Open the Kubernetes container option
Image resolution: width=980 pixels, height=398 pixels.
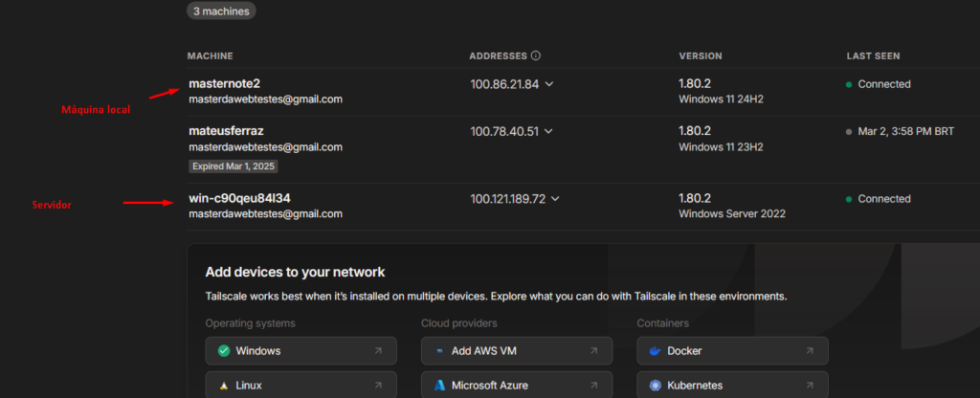click(732, 385)
